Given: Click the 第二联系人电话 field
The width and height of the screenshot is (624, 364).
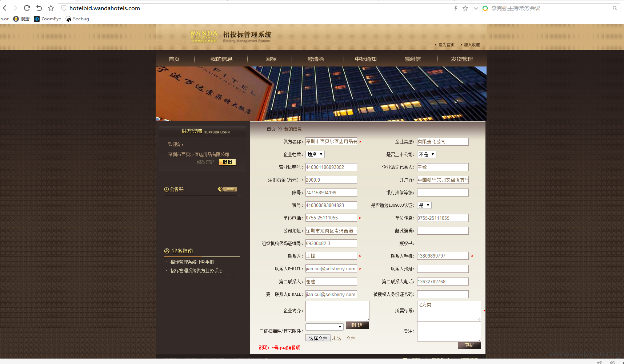Looking at the screenshot, I should (x=443, y=282).
